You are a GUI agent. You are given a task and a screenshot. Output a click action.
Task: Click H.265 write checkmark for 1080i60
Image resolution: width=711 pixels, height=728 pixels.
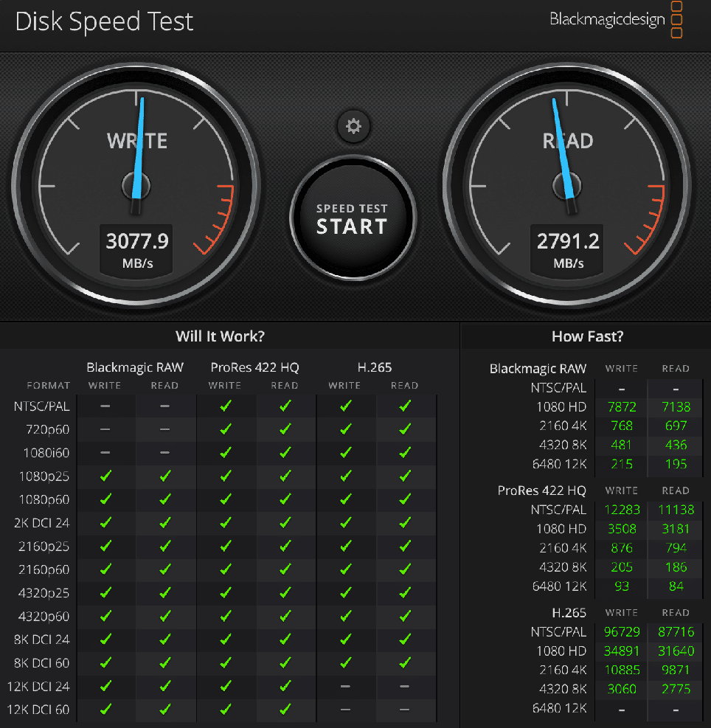pos(345,452)
